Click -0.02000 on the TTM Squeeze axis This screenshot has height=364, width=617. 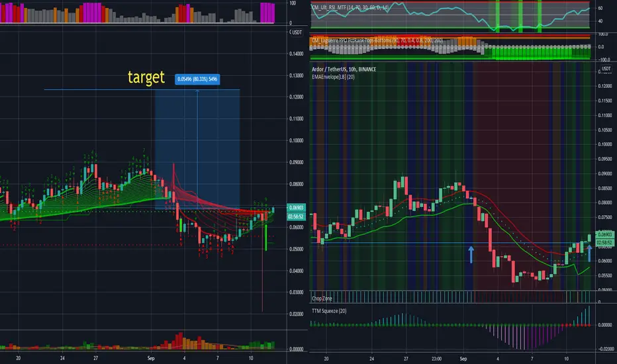click(x=606, y=349)
